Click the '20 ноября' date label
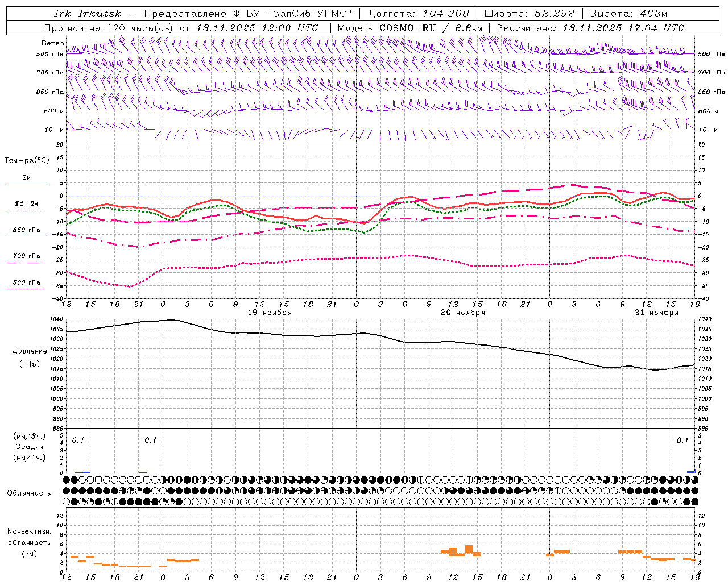 pyautogui.click(x=463, y=313)
